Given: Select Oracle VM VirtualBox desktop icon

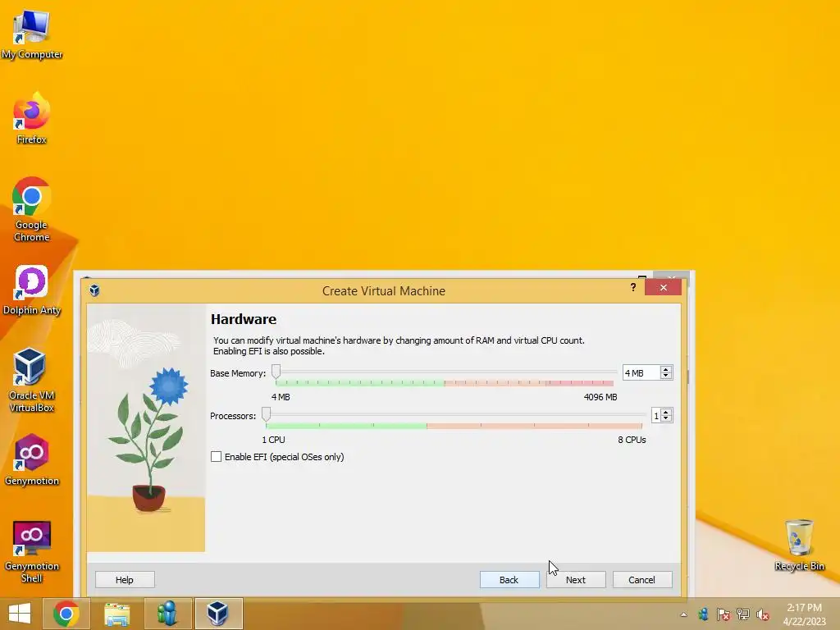Looking at the screenshot, I should click(x=32, y=380).
